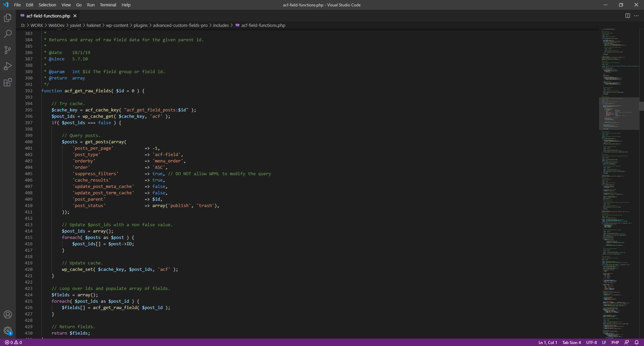Viewport: 644px width, 346px height.
Task: Click Ln 1, Col 1 in status bar
Action: pyautogui.click(x=548, y=342)
